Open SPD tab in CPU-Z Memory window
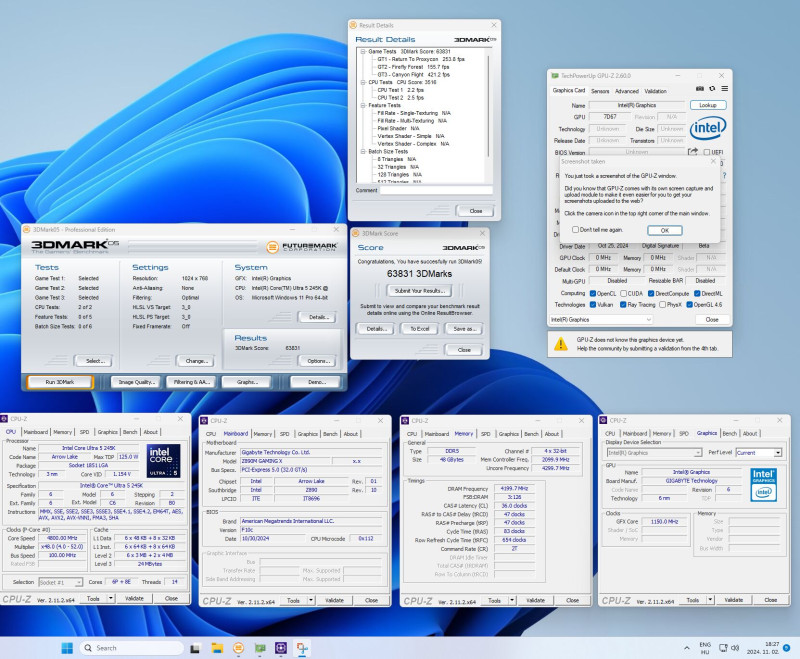Image resolution: width=800 pixels, height=659 pixels. [485, 434]
